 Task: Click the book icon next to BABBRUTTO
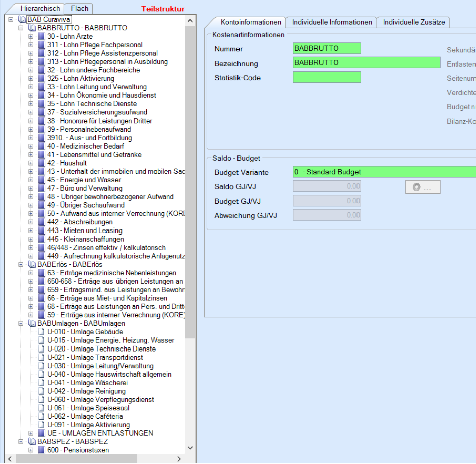point(32,28)
